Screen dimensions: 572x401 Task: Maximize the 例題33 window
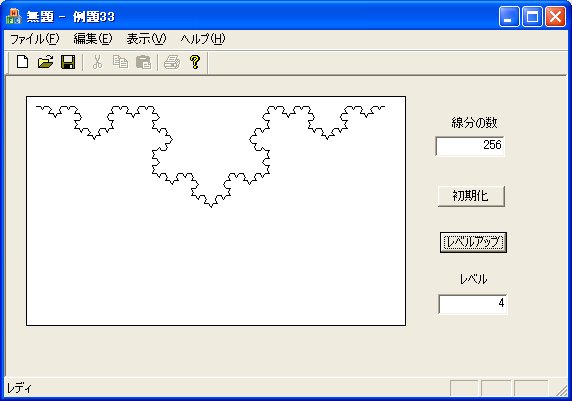(532, 17)
